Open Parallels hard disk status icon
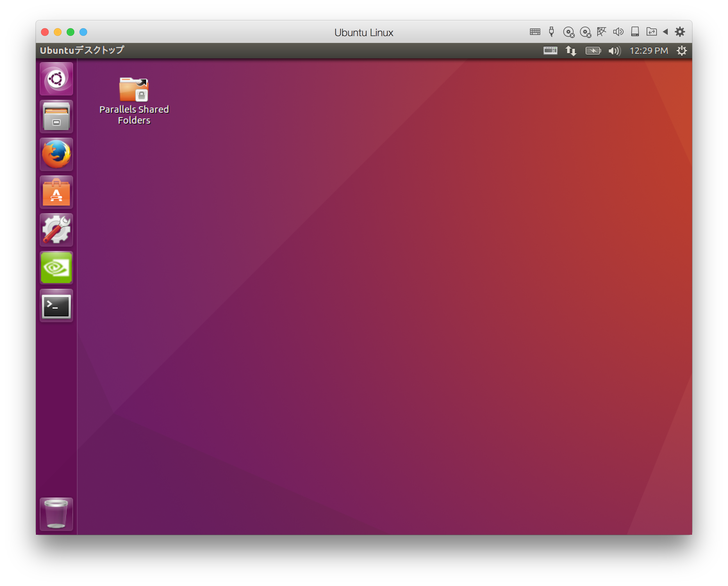 635,32
